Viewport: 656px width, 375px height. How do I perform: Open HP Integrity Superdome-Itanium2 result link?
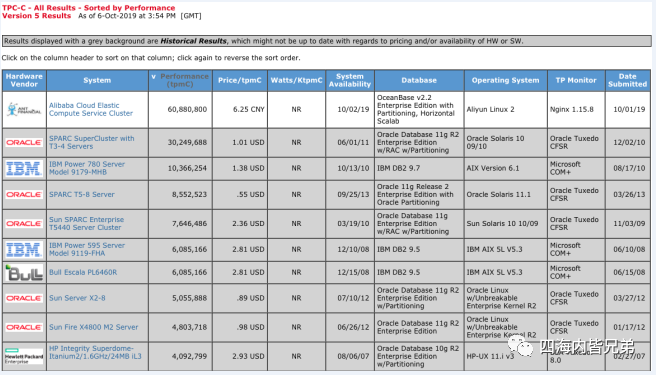tap(95, 352)
